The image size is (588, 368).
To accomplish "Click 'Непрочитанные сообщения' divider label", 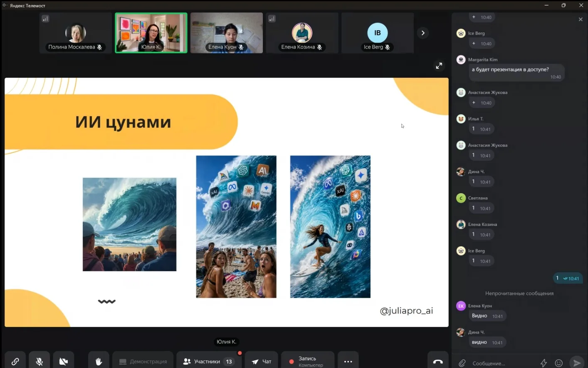I will [519, 293].
